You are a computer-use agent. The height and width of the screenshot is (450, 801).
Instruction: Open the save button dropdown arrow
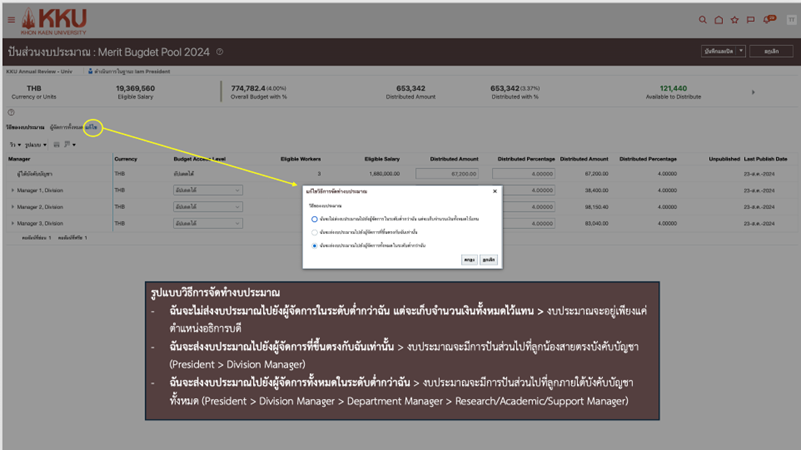[741, 51]
